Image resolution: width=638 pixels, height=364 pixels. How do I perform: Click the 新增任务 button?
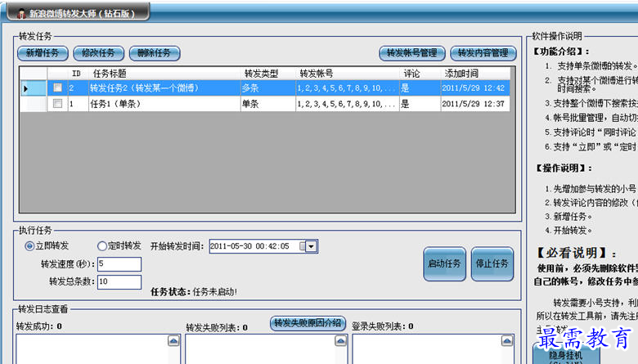[43, 53]
